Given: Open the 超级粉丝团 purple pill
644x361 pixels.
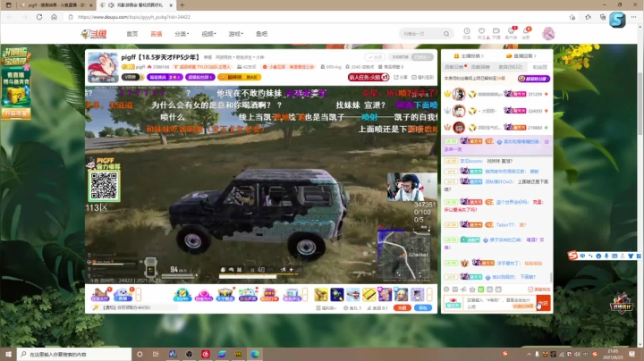Looking at the screenshot, I should tap(199, 77).
